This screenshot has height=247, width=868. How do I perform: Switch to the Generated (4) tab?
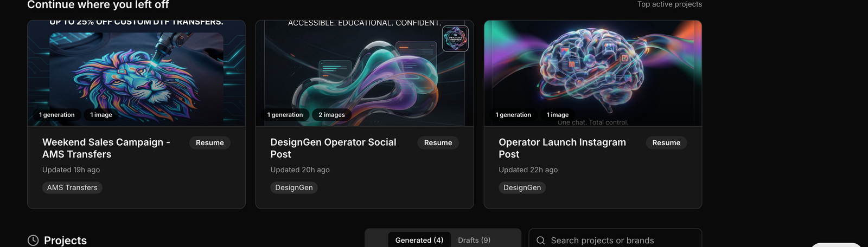419,240
